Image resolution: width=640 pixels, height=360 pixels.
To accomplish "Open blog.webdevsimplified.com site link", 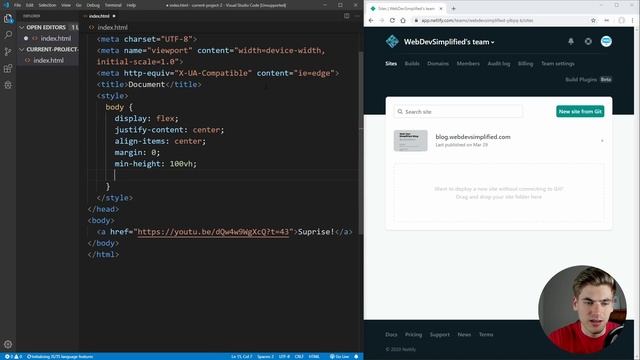I will point(473,137).
